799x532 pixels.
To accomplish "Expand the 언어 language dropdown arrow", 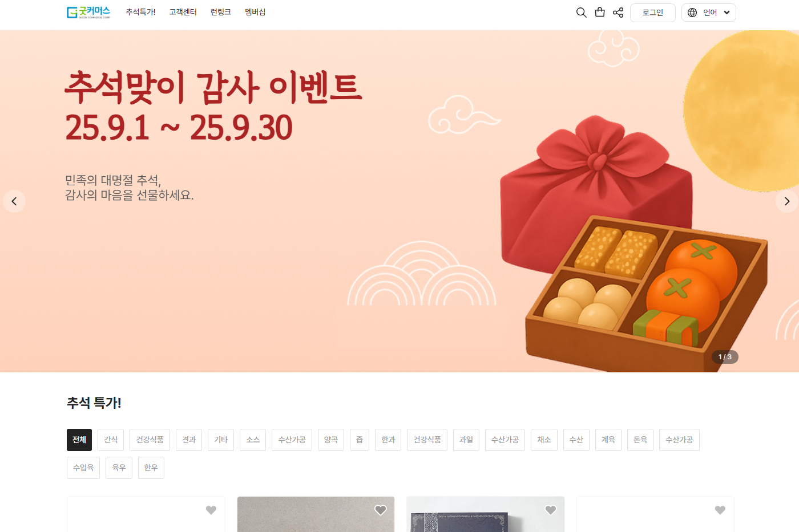I will (727, 13).
